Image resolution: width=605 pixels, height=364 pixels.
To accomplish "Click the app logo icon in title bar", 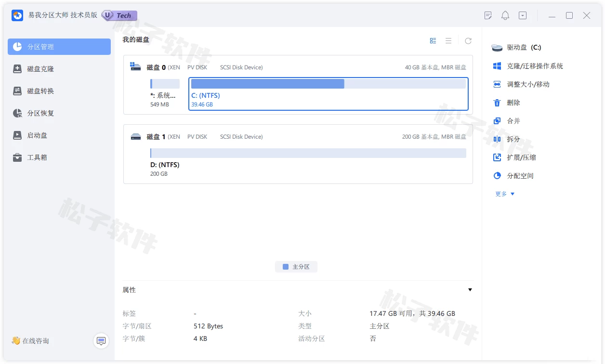I will pos(17,15).
